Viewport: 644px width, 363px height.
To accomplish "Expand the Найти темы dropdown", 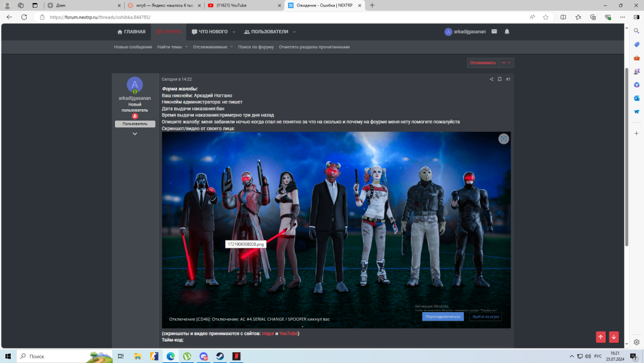I will pyautogui.click(x=187, y=47).
